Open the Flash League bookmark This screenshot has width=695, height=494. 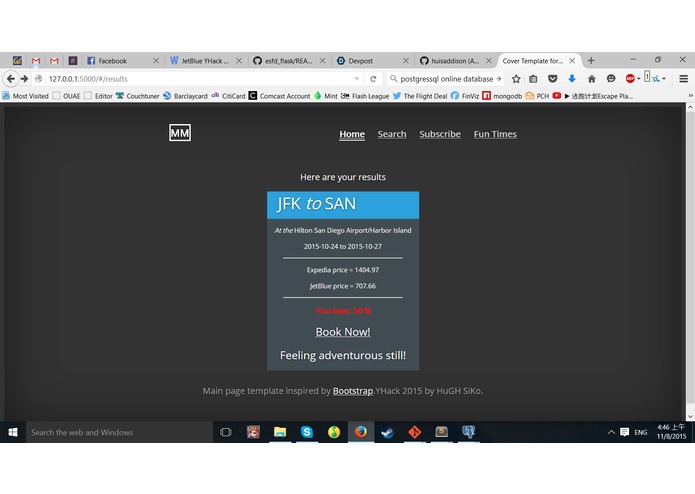[365, 96]
